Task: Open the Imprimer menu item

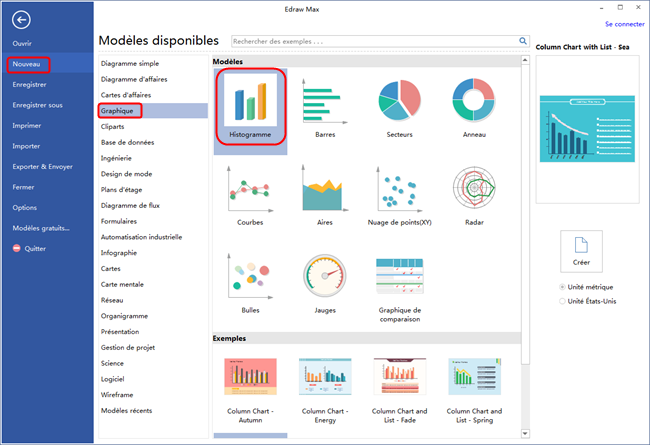Action: 27,126
